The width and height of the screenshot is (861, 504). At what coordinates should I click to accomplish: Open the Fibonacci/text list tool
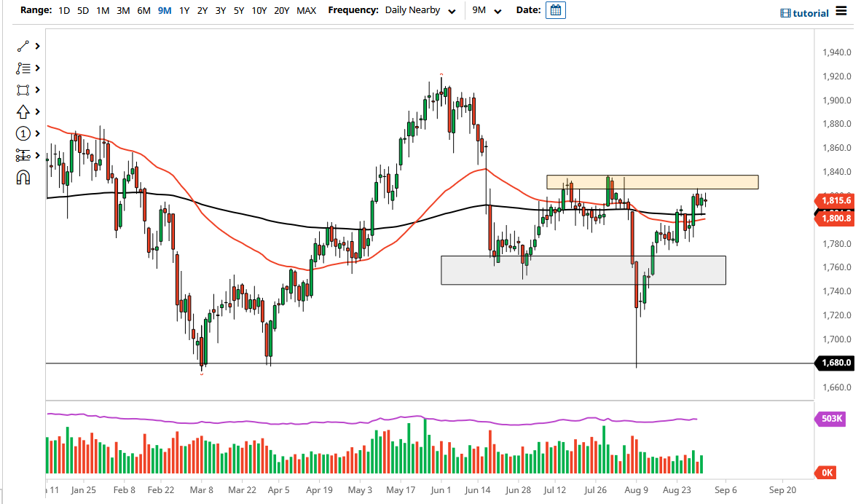(x=23, y=68)
